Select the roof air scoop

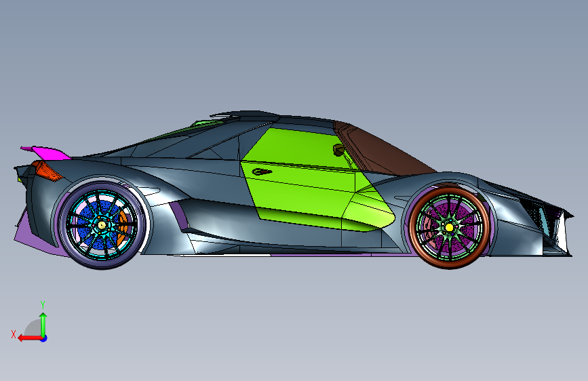(x=246, y=115)
